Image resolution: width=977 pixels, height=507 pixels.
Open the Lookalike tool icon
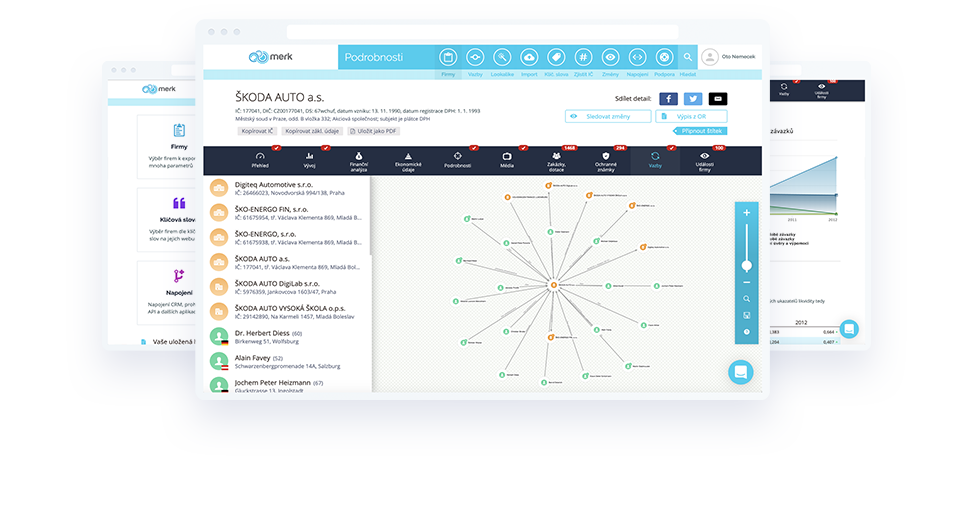[502, 57]
